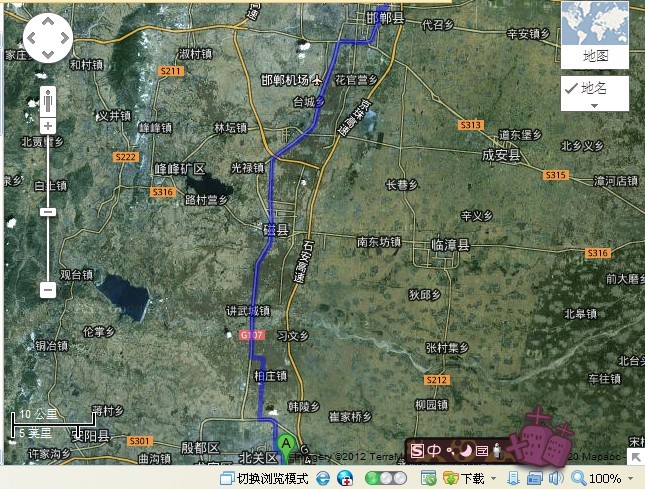Open the first-aid repair icon

tap(345, 478)
